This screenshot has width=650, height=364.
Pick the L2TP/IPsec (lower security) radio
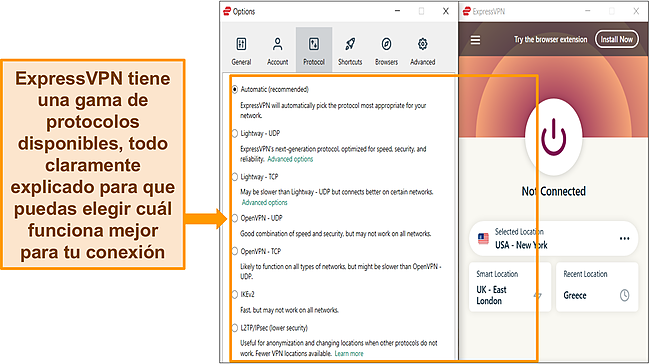coord(235,328)
